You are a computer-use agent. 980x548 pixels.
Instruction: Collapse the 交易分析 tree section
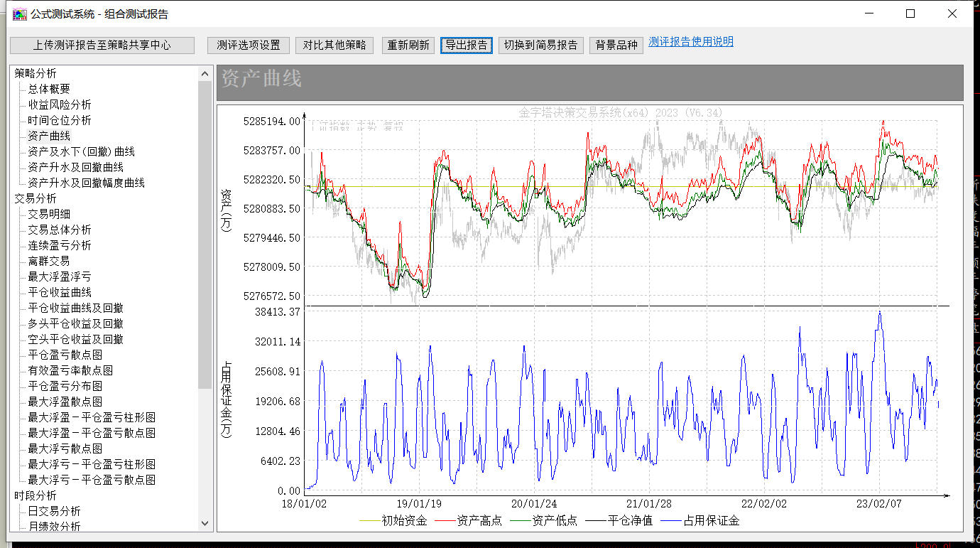click(x=36, y=198)
